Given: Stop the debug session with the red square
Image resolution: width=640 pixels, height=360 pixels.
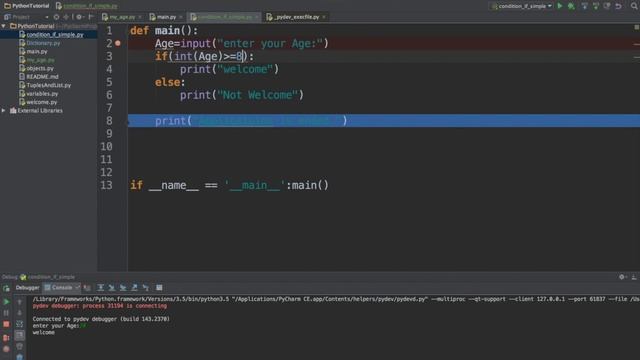Looking at the screenshot, I should 6,324.
